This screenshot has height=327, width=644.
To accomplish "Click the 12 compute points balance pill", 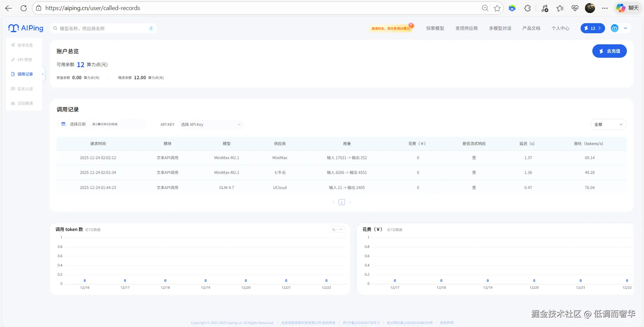I will [593, 28].
